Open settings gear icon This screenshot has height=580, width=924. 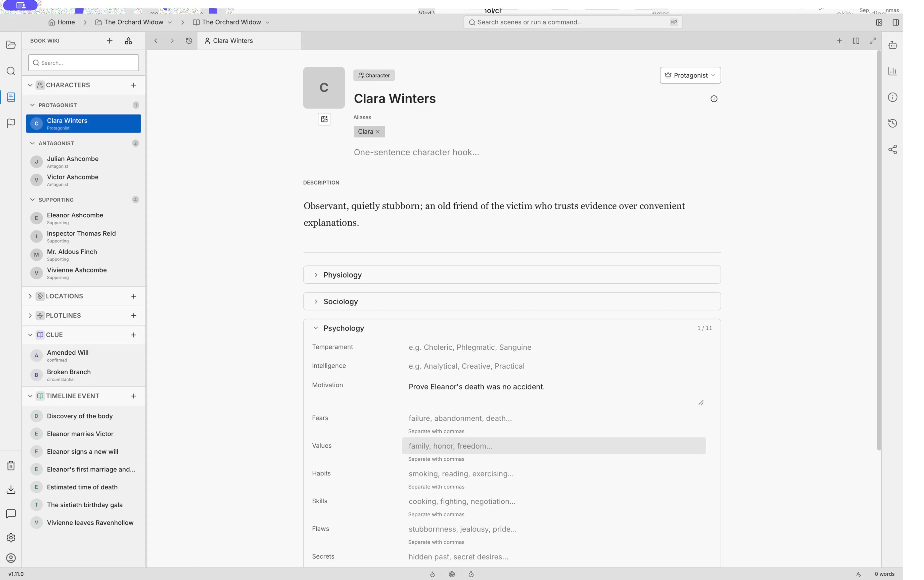[x=11, y=537]
